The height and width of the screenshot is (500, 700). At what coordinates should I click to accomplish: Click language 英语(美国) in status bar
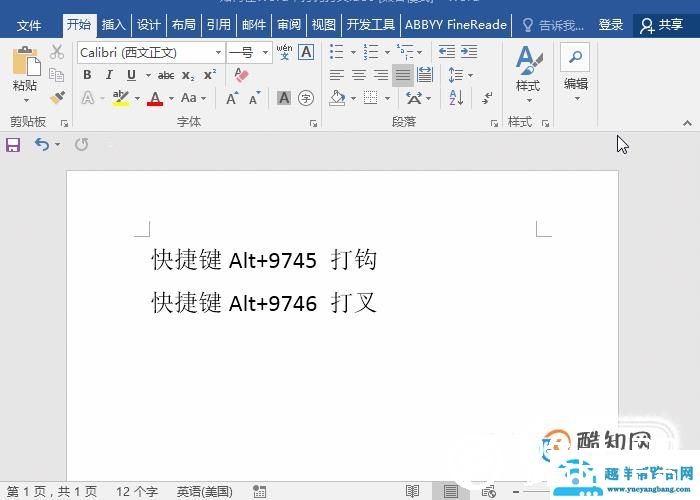204,492
